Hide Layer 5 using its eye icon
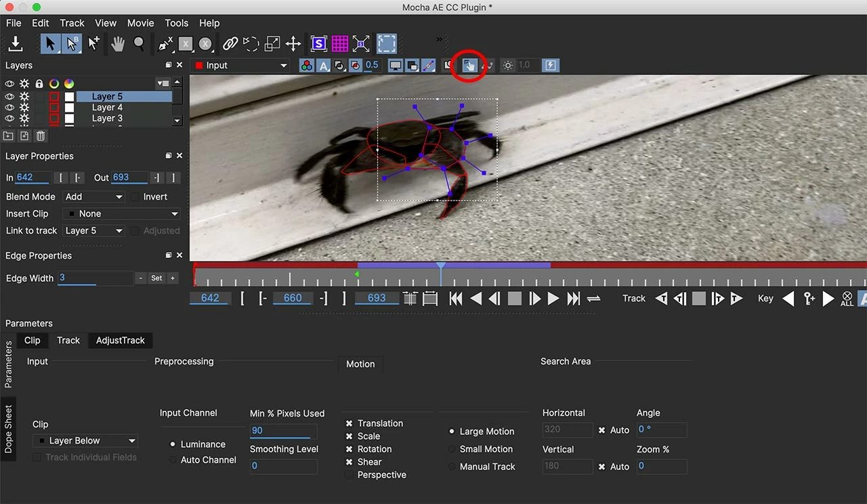 click(9, 96)
